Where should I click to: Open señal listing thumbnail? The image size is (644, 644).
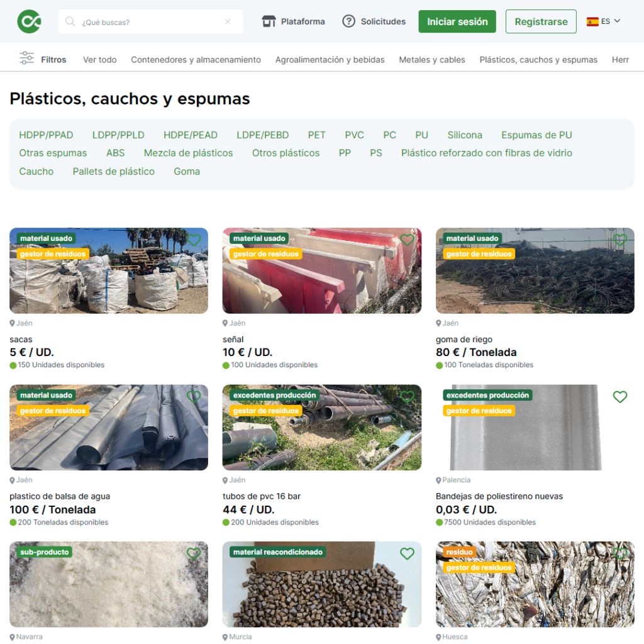(x=322, y=270)
